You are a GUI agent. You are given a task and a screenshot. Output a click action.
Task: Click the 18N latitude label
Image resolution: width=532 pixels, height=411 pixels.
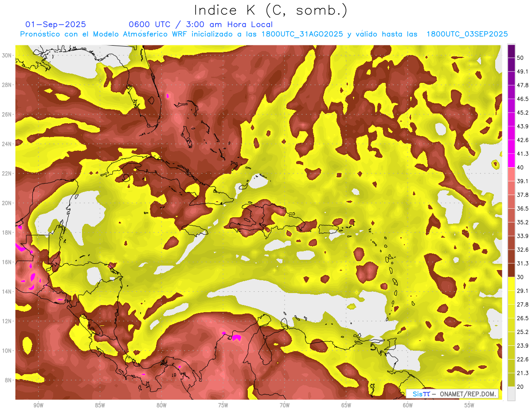click(7, 232)
